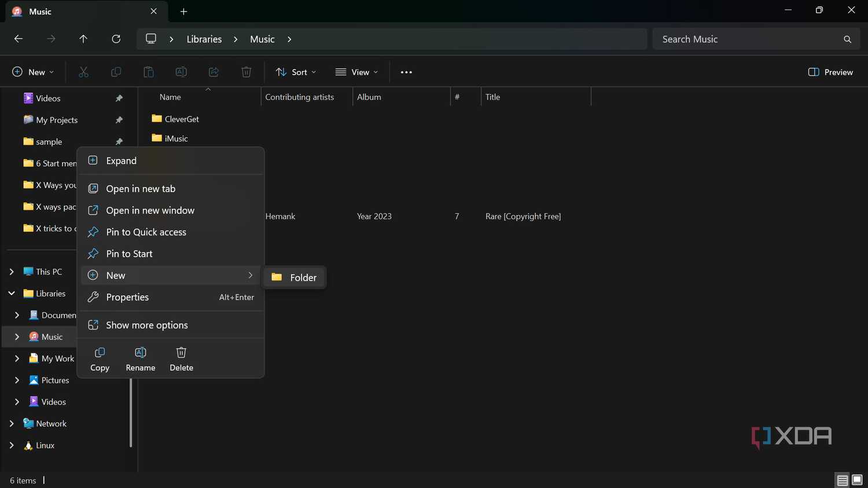The height and width of the screenshot is (488, 868).
Task: Select the Network tree item
Action: click(x=45, y=423)
